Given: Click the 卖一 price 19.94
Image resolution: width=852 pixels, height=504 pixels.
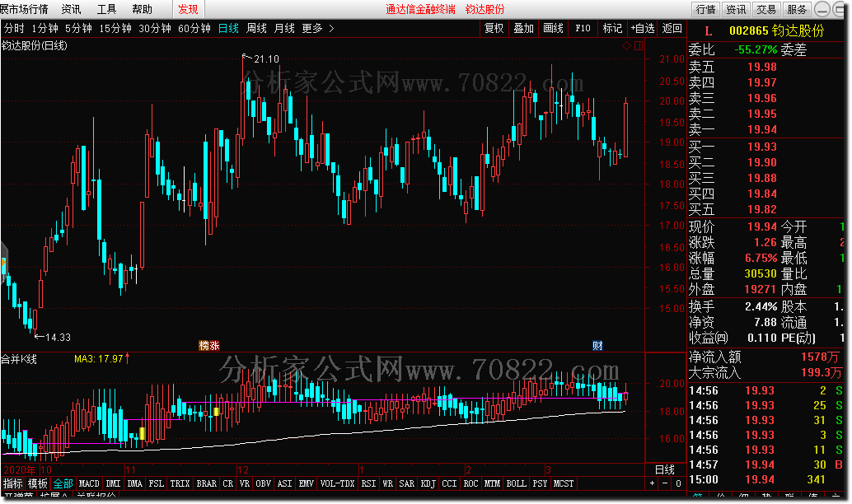Looking at the screenshot, I should point(762,129).
